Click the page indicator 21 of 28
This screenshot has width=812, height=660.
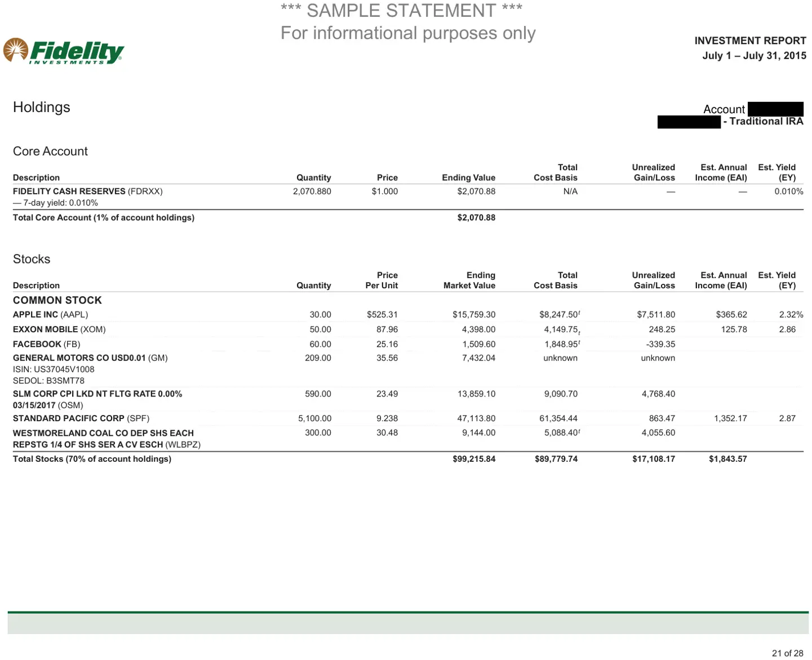[x=787, y=653]
